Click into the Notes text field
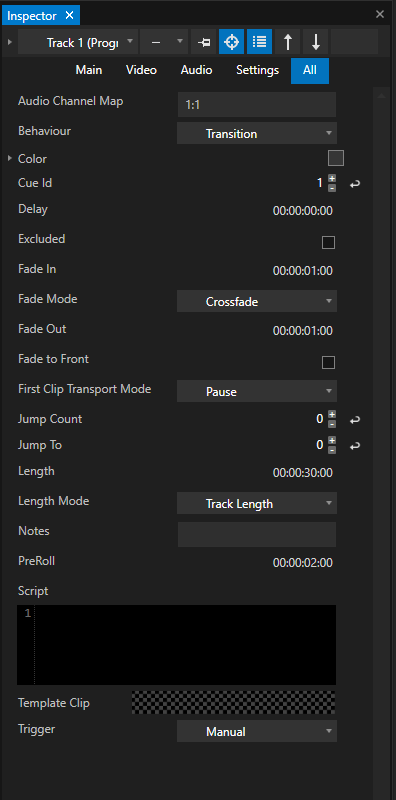 [257, 534]
